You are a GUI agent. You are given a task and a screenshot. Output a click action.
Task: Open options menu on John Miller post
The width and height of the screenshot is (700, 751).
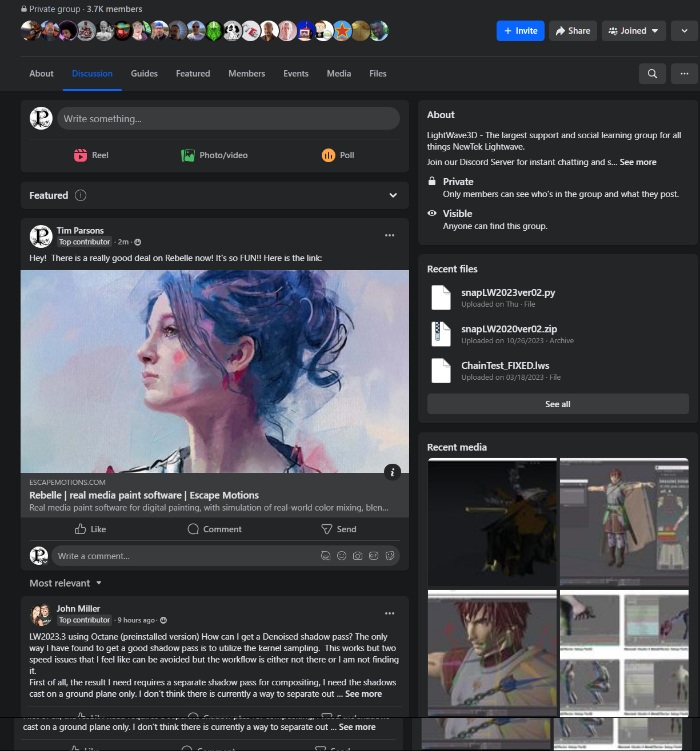(x=390, y=613)
